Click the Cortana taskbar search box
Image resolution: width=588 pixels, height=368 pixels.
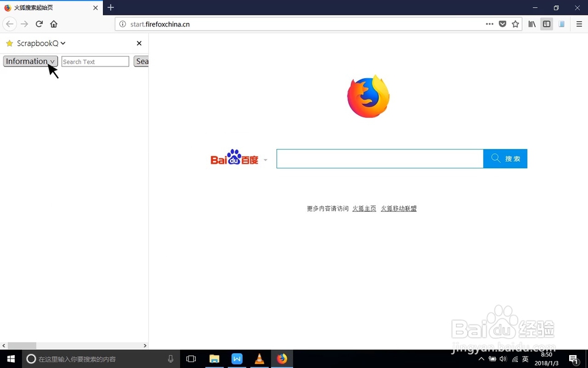tap(101, 359)
